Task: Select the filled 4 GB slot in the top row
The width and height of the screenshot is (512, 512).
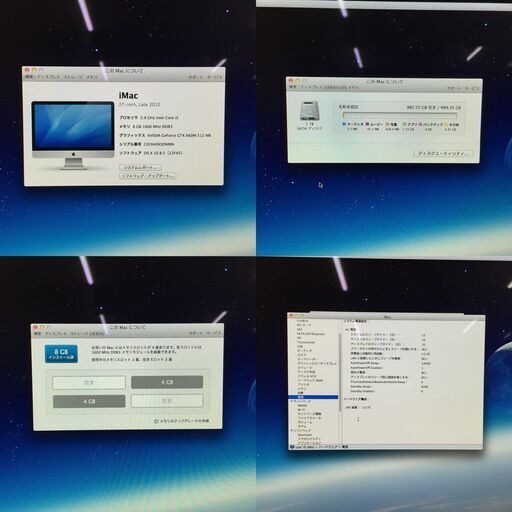Action: point(167,382)
